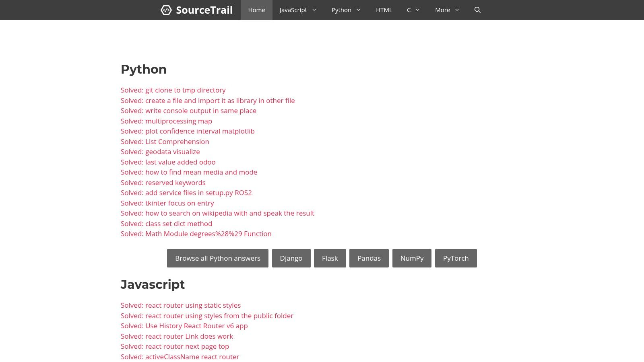The image size is (644, 362).
Task: Click the Flask button
Action: click(x=330, y=258)
